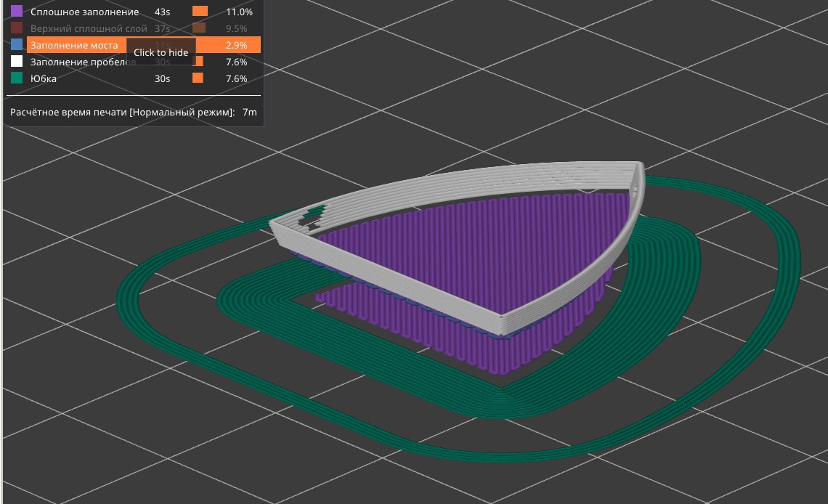This screenshot has width=828, height=504.
Task: Click the Click to hide tooltip
Action: coord(161,52)
